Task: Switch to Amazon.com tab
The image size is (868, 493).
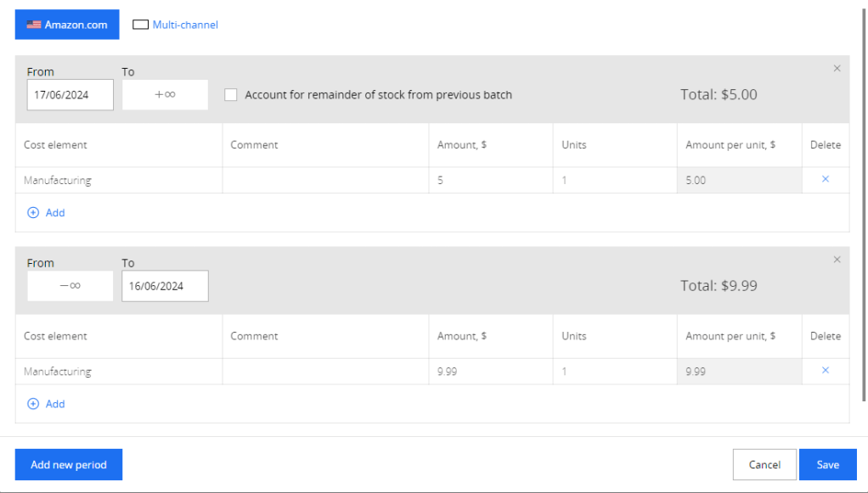Action: coord(67,25)
